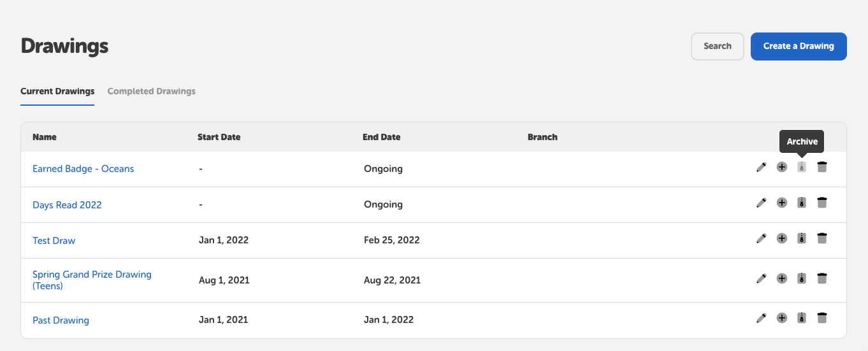Viewport: 868px width, 351px height.
Task: Click the trash icon for Test Draw
Action: tap(822, 238)
